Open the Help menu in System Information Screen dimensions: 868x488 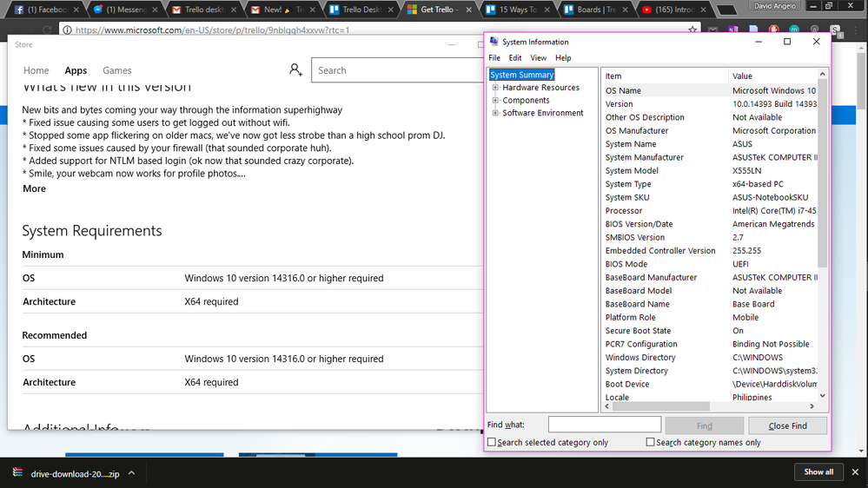click(x=563, y=57)
